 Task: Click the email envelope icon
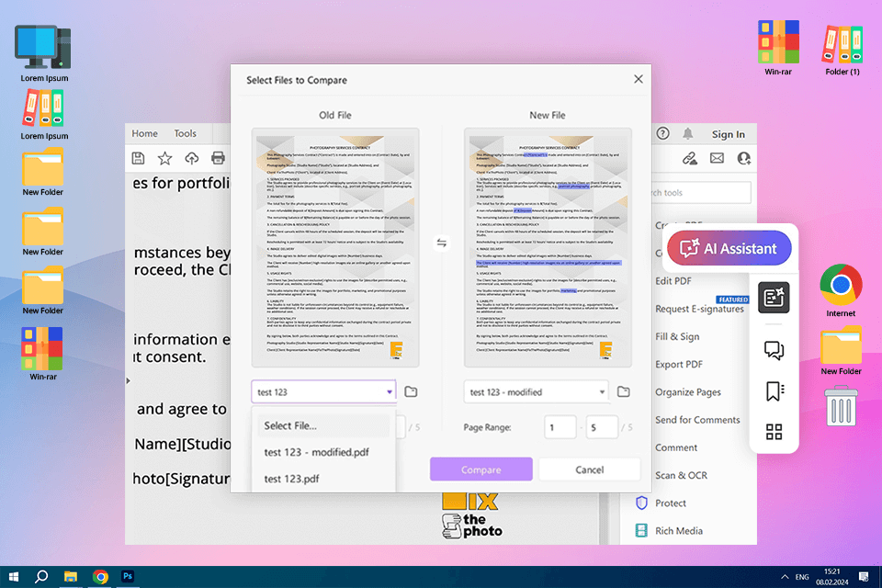click(x=717, y=158)
